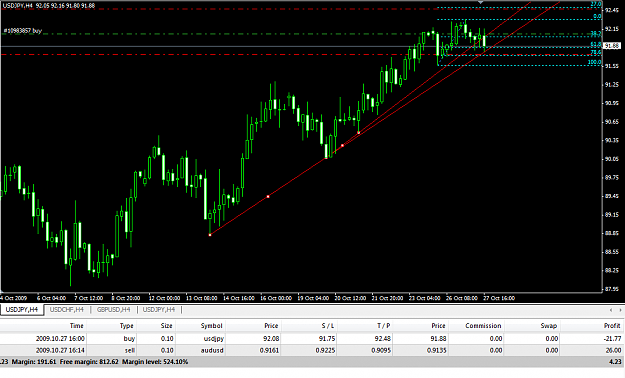The image size is (625, 378).
Task: Click the open price 92.08
Action: pos(271,339)
